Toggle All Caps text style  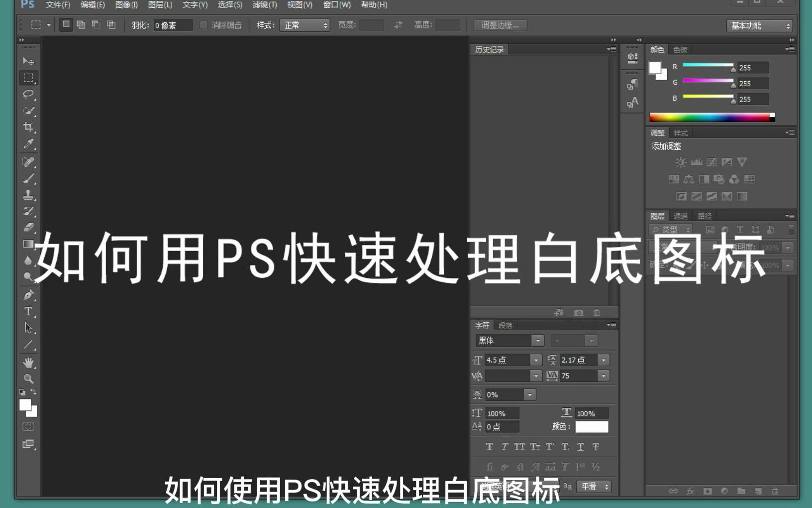click(x=519, y=447)
